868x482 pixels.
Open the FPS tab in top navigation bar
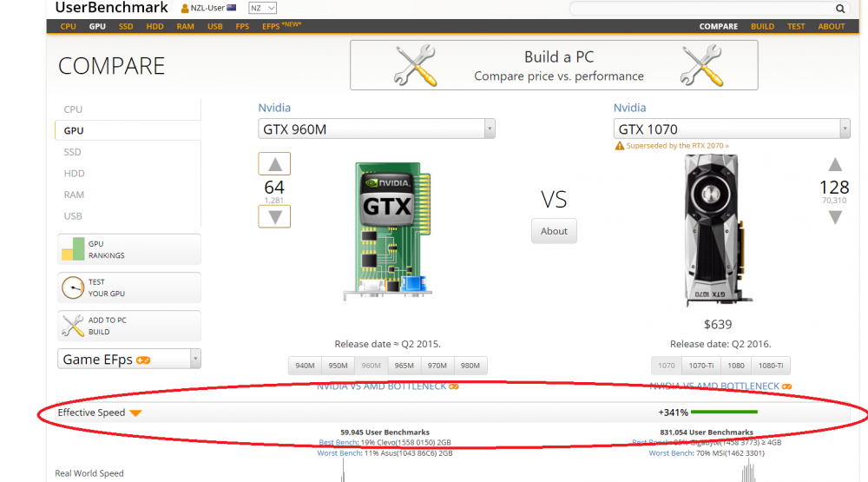tap(242, 27)
